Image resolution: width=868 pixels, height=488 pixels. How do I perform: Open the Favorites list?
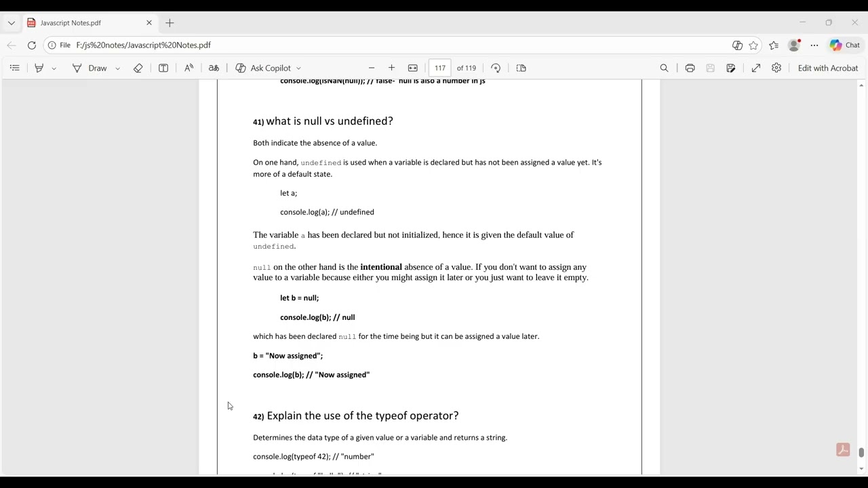click(x=774, y=45)
